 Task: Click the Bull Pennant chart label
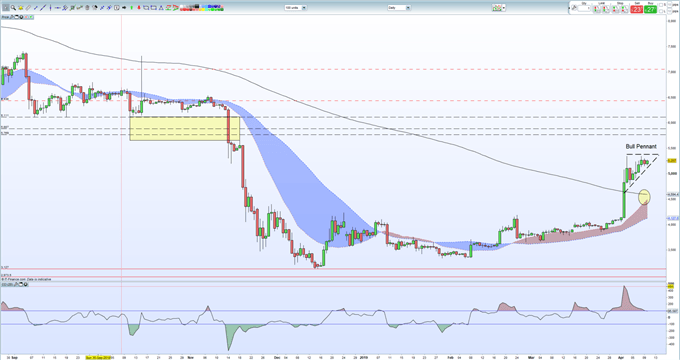[x=641, y=147]
